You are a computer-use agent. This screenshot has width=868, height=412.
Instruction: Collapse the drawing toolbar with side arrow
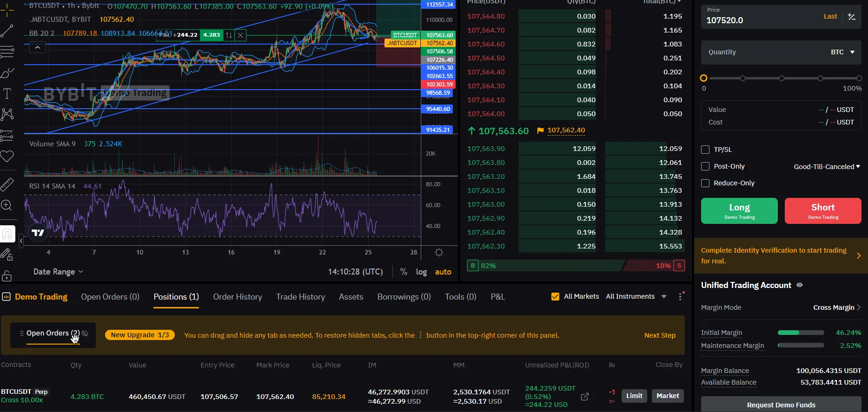coord(21,241)
